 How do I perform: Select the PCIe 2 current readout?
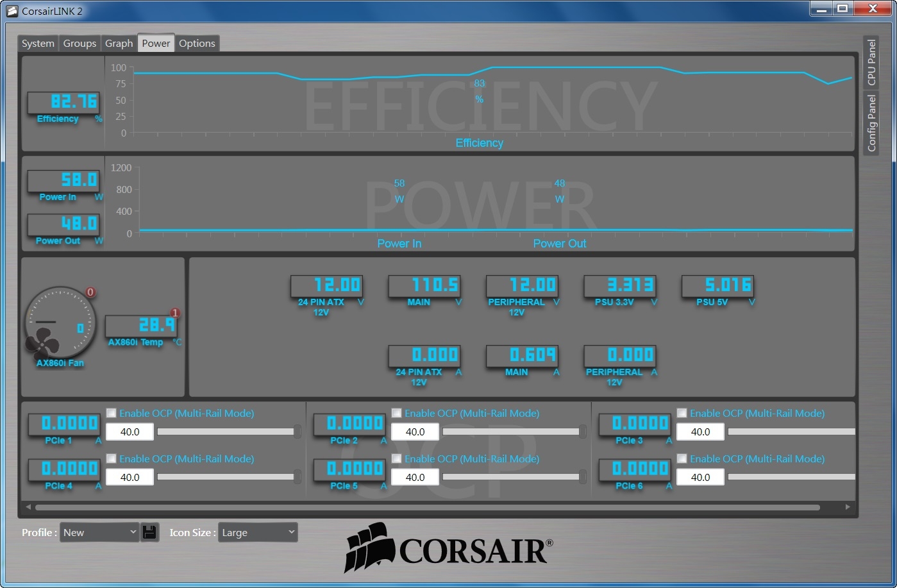[x=349, y=424]
